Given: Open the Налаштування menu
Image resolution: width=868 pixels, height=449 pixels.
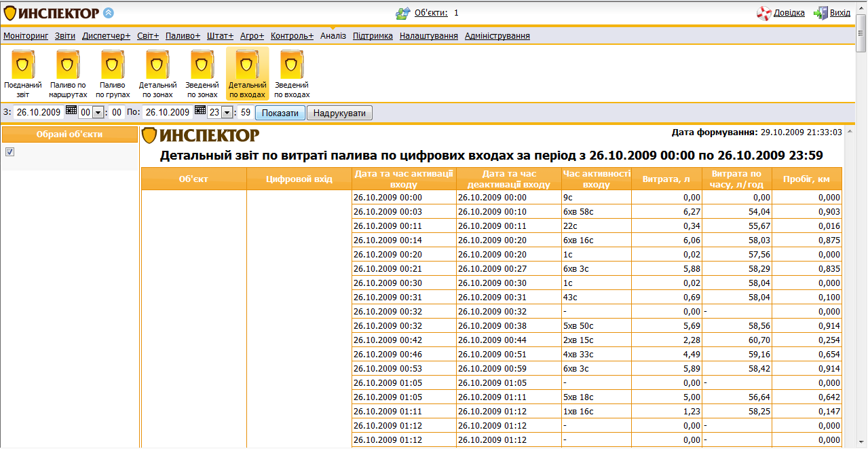Looking at the screenshot, I should coord(429,36).
